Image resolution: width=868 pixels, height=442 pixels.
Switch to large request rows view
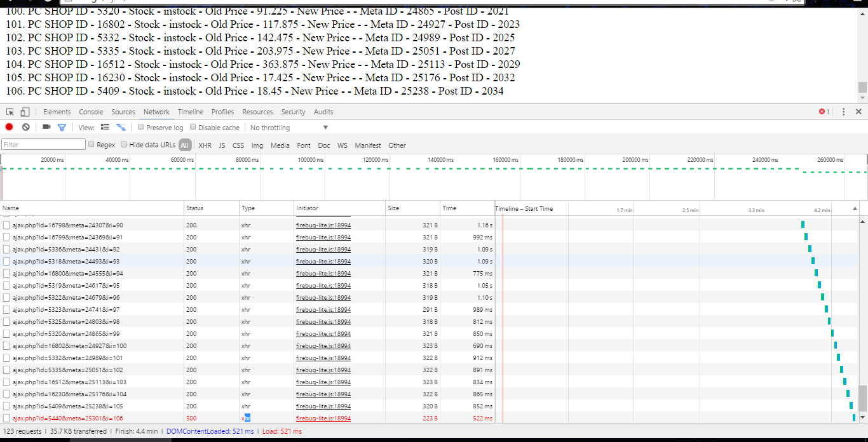pos(105,127)
